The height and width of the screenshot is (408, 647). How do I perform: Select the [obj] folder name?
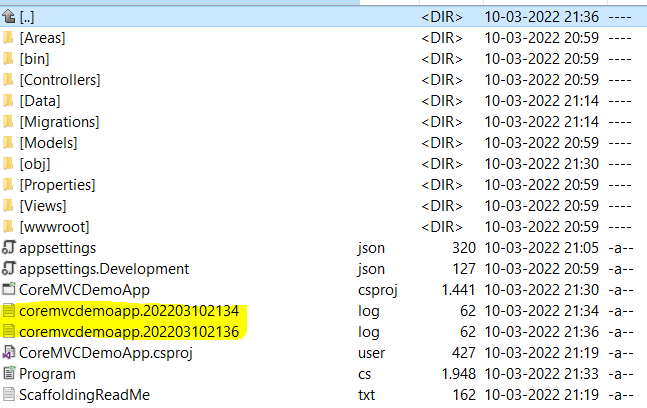(35, 164)
